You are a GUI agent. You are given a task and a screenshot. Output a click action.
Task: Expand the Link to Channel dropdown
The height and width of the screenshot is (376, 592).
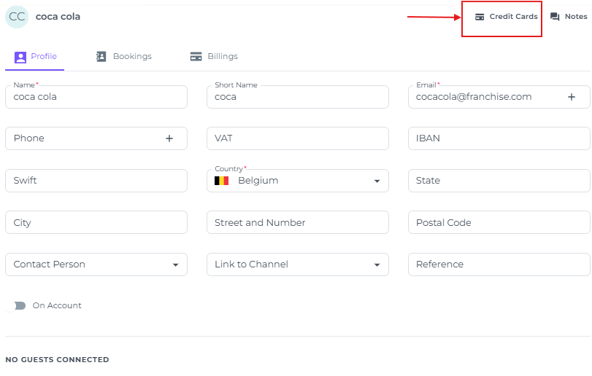298,265
